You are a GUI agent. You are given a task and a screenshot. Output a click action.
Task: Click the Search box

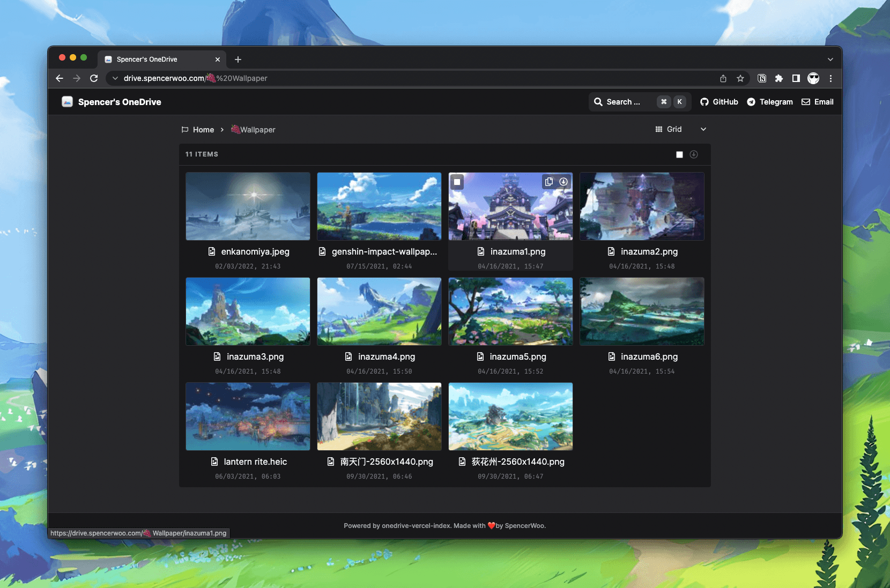point(623,102)
